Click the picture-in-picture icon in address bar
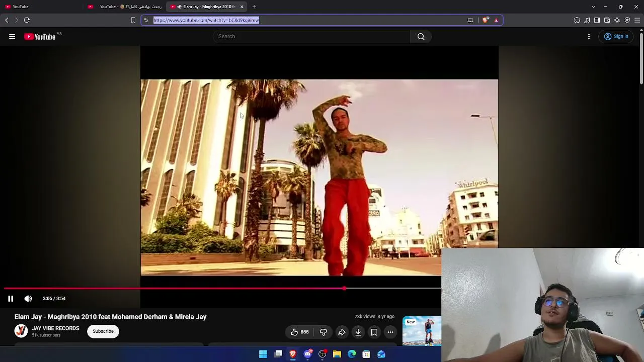 coord(470,20)
